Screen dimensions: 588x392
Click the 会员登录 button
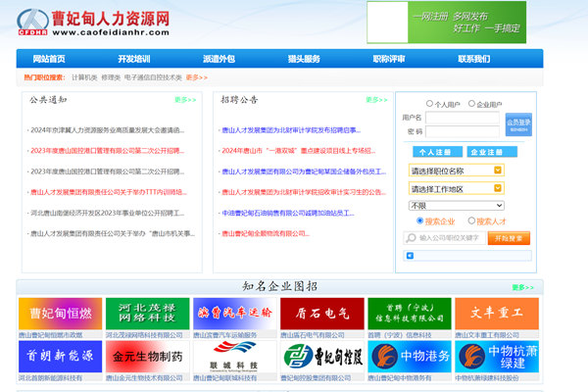coord(518,124)
